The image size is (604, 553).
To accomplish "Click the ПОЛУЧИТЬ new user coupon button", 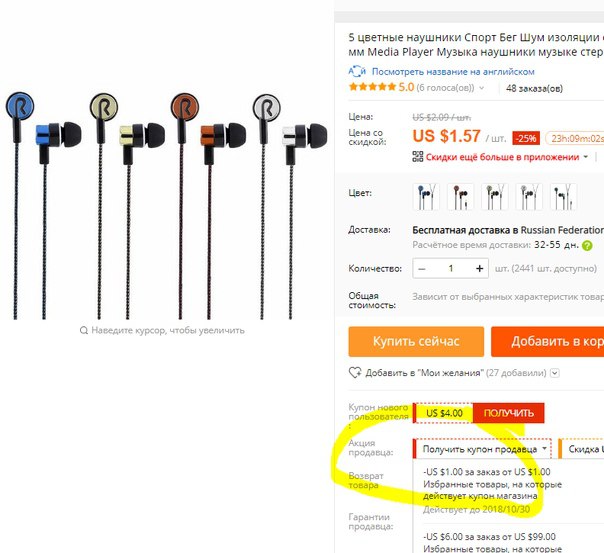I will (508, 413).
